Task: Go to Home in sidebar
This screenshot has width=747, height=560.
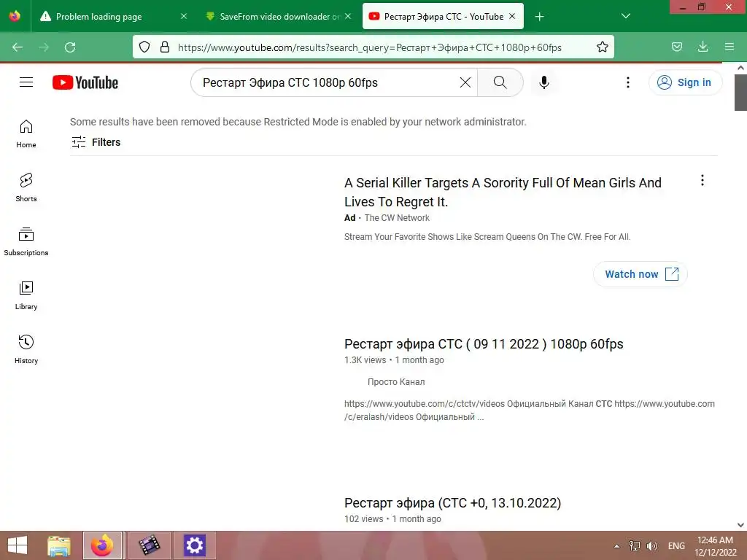Action: (x=26, y=134)
